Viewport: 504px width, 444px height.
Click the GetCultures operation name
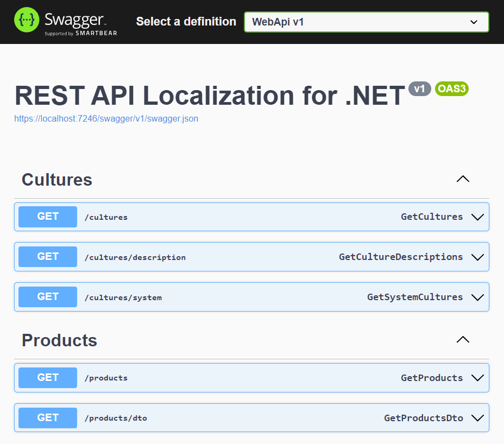(432, 217)
